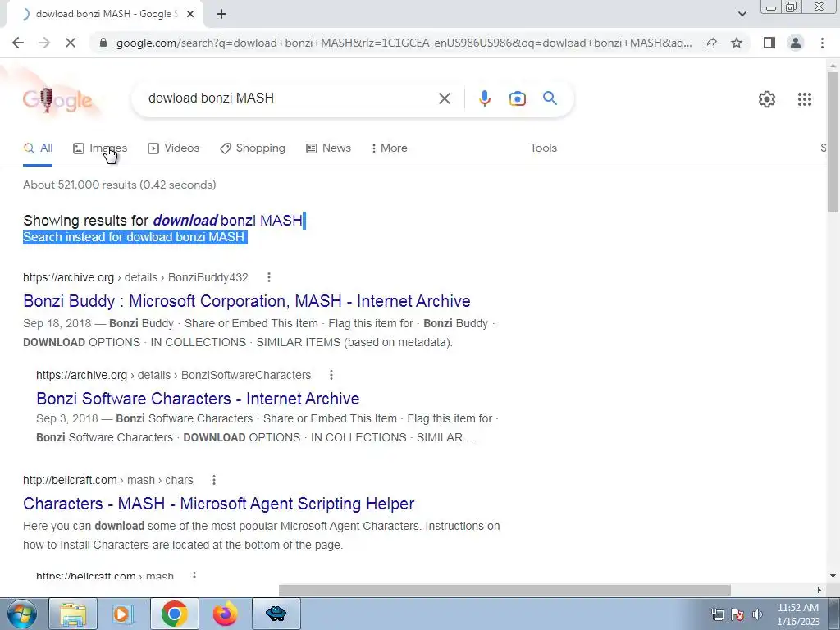Open Google quick settings gear
Image resolution: width=840 pixels, height=630 pixels.
pyautogui.click(x=767, y=99)
